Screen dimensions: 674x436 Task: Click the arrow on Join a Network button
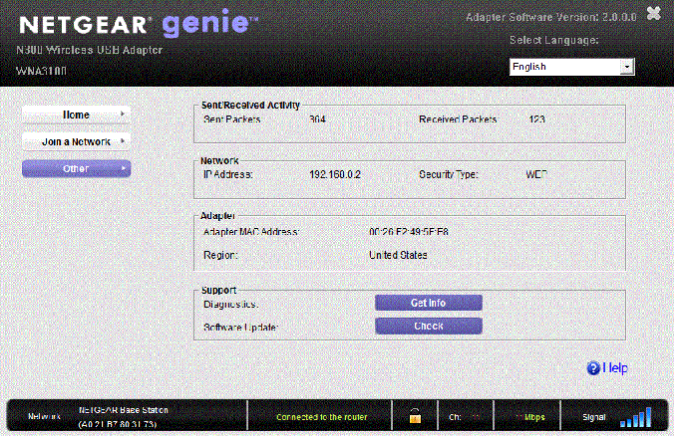click(123, 141)
